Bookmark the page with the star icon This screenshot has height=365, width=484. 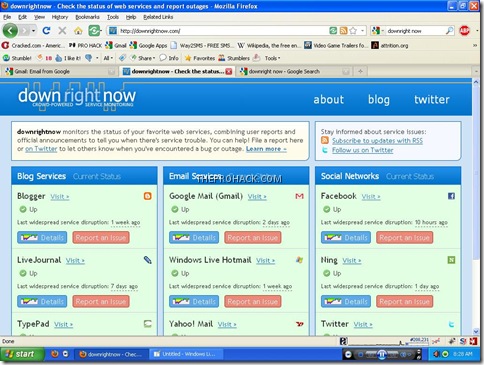tap(353, 31)
